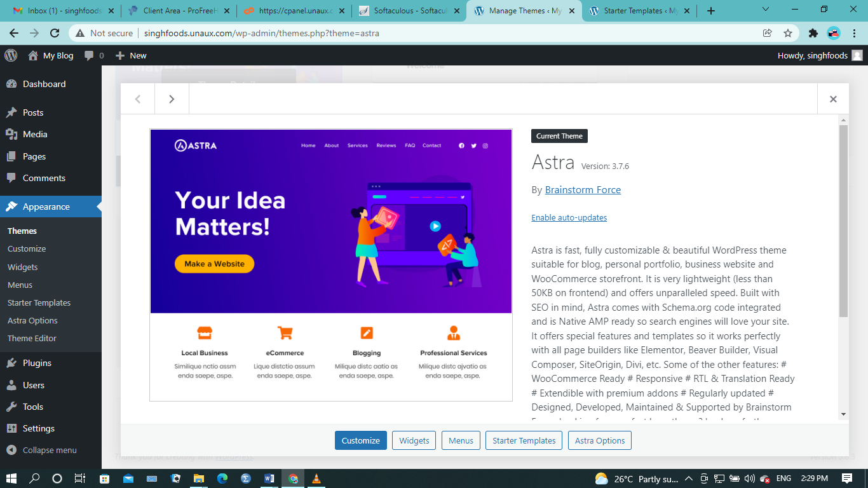
Task: Click the blue Customize button
Action: tap(360, 440)
